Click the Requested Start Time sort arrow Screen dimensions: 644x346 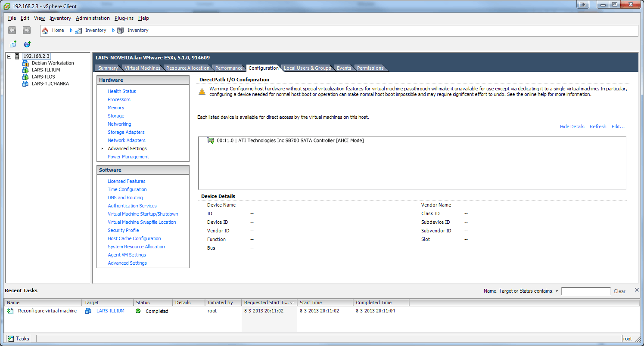[292, 303]
